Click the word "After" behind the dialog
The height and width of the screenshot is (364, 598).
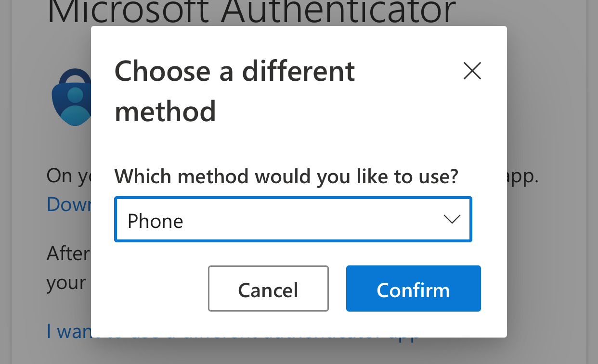pyautogui.click(x=68, y=253)
